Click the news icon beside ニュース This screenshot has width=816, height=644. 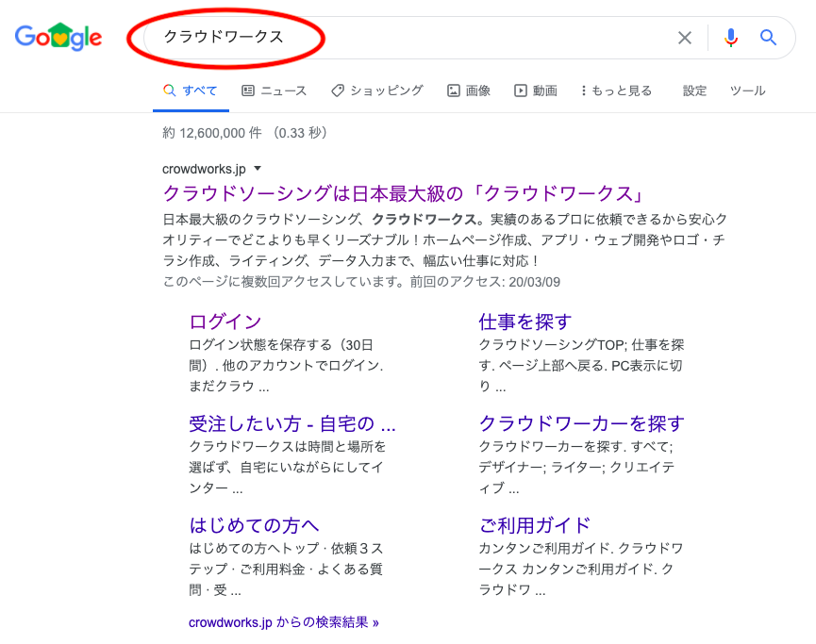point(248,91)
